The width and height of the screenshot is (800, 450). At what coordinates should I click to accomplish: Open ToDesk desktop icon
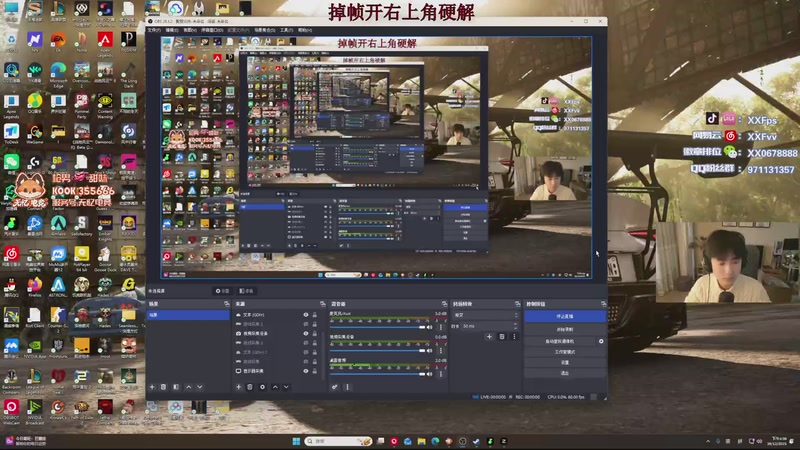coord(11,134)
